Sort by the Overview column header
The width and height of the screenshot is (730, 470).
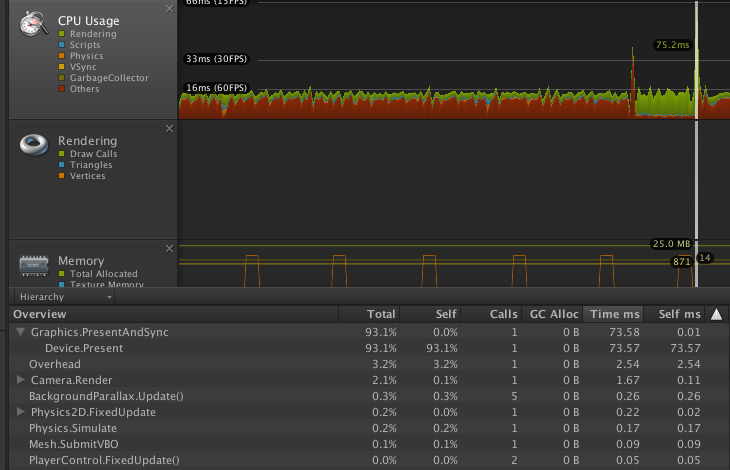174,314
